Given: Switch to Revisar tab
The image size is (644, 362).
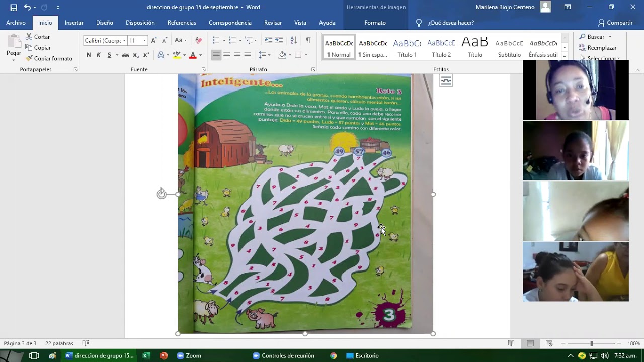Looking at the screenshot, I should (273, 23).
